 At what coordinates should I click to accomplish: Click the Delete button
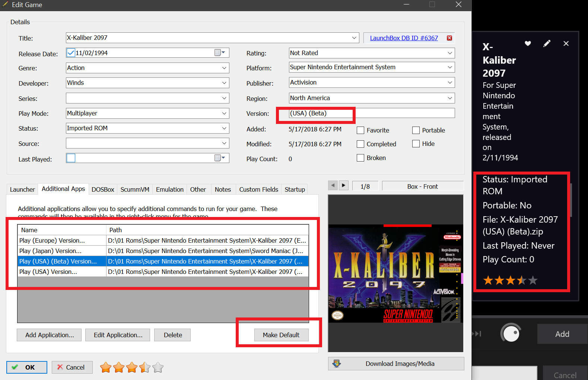pos(173,335)
